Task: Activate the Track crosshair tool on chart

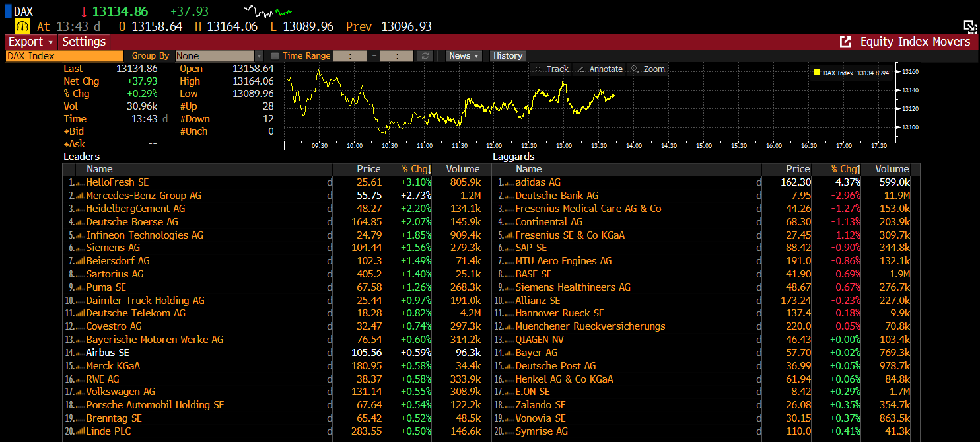Action: (551, 69)
